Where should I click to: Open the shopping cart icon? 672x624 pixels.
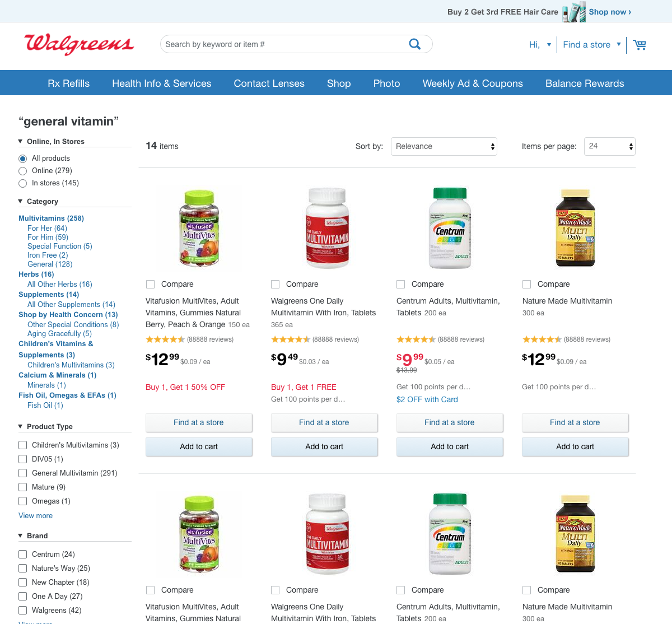(x=640, y=44)
